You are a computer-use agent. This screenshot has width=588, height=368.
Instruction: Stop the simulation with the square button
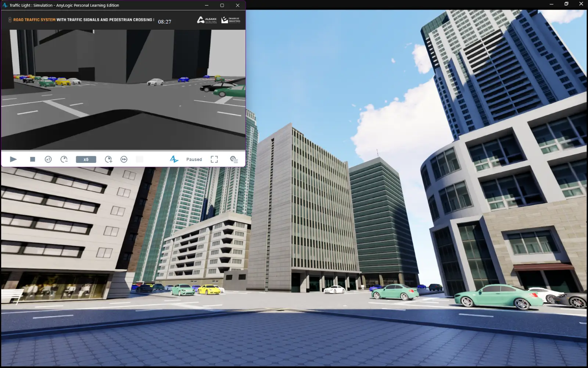32,159
